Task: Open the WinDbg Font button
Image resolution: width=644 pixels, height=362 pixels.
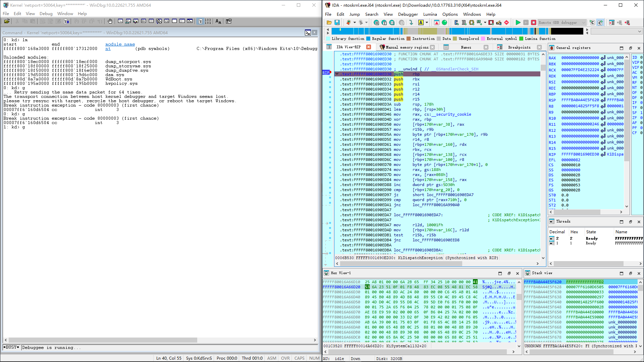Action: [218, 21]
